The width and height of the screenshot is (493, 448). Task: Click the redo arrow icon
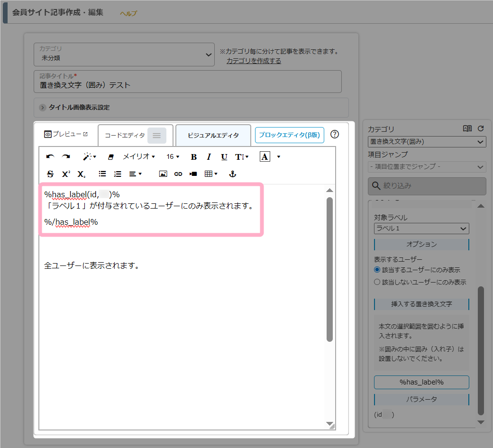coord(66,157)
